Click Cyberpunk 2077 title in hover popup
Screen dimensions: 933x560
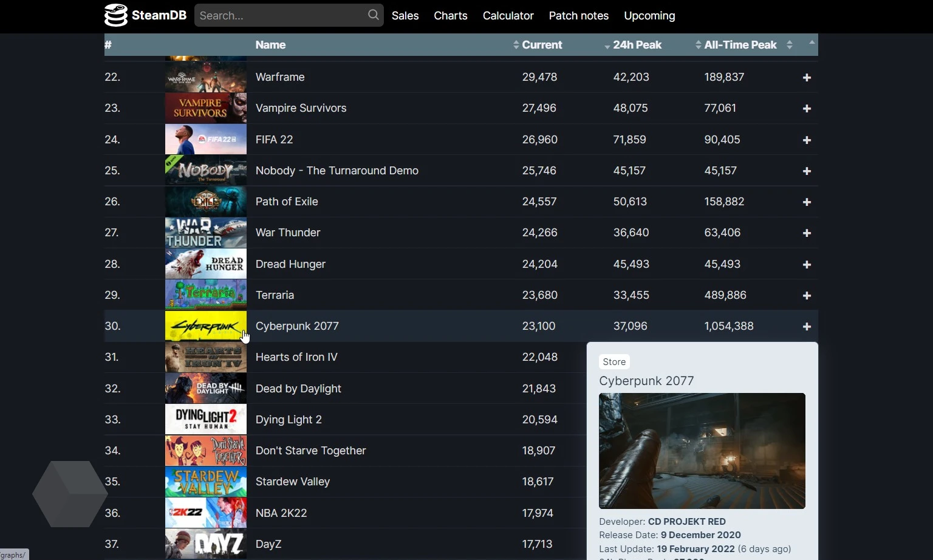646,381
